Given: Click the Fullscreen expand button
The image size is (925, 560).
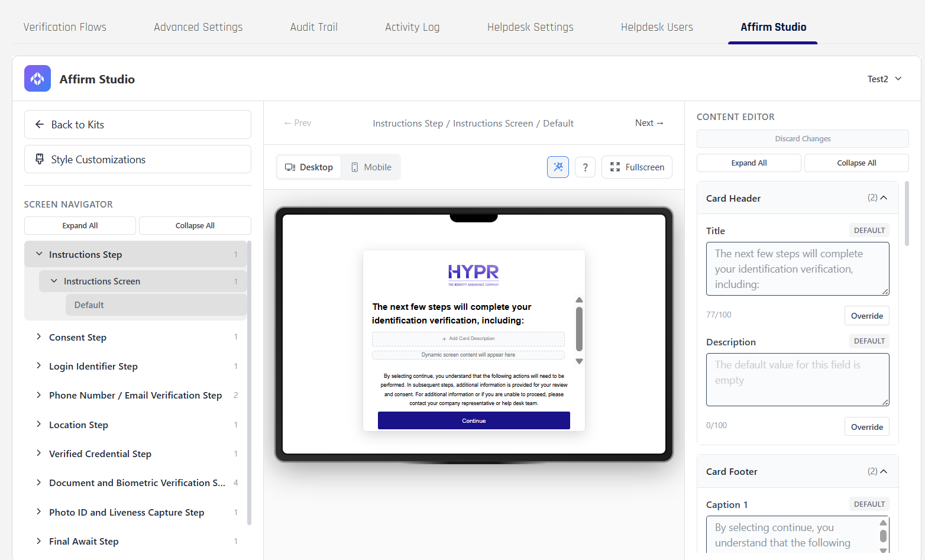Looking at the screenshot, I should point(636,167).
